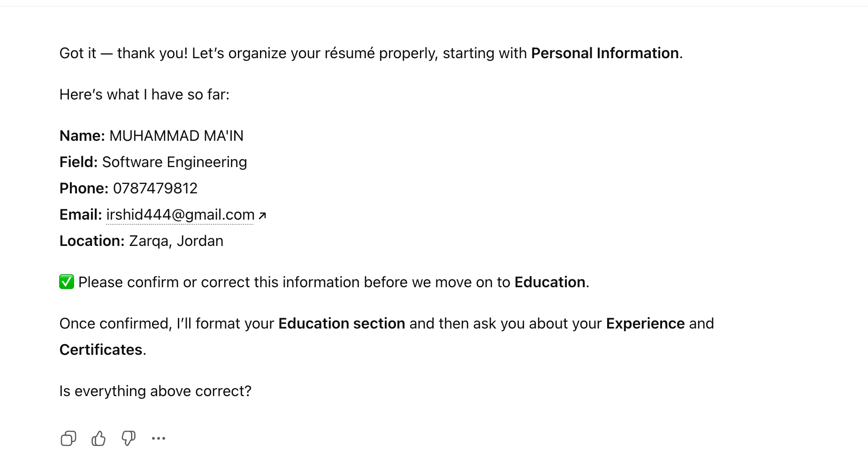Click the bold Location label
868x459 pixels.
coord(92,241)
